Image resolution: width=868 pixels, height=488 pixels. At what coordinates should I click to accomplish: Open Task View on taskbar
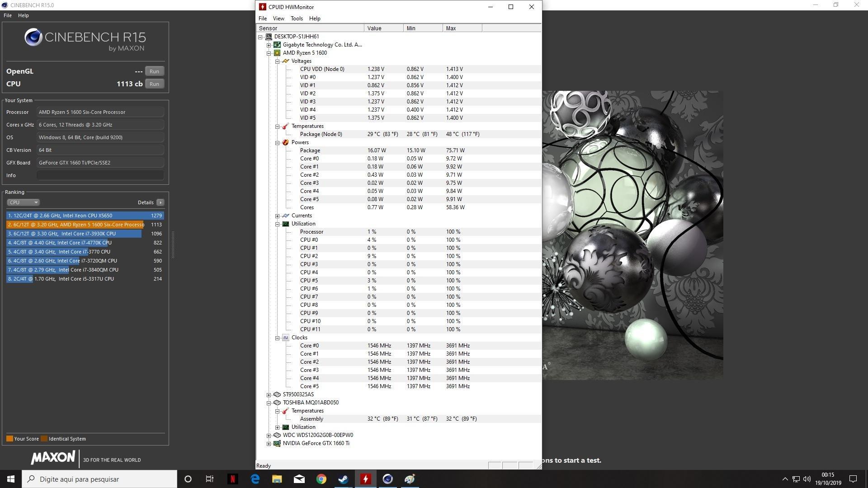click(x=210, y=479)
